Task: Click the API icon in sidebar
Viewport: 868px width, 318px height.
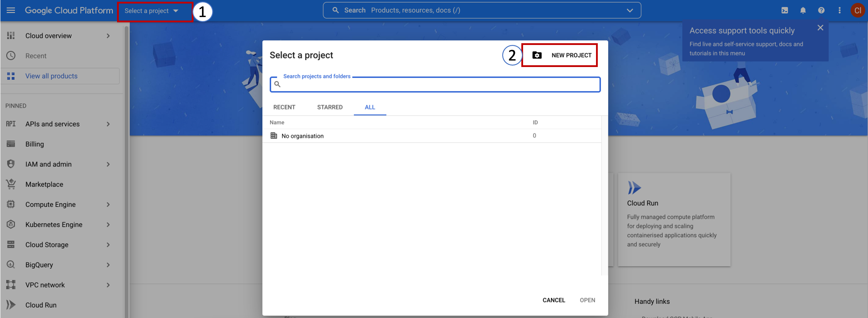Action: point(11,124)
